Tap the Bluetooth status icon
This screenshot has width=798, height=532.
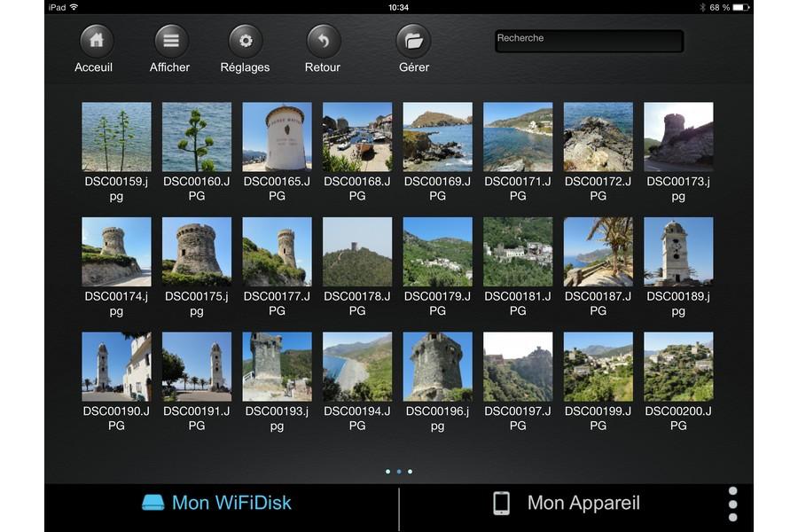point(702,7)
